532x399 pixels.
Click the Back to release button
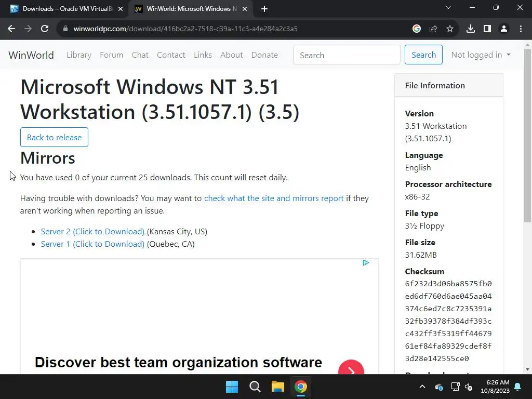point(54,137)
